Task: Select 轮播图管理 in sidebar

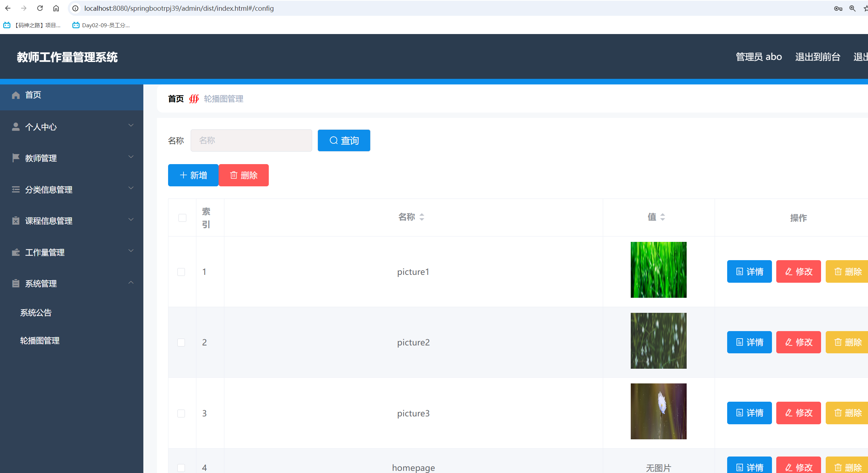Action: click(40, 341)
